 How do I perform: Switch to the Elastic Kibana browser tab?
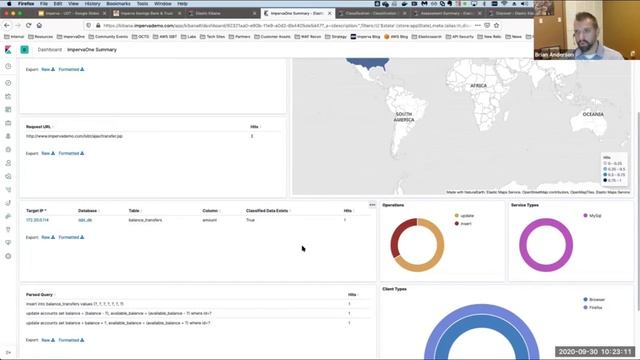click(x=222, y=13)
